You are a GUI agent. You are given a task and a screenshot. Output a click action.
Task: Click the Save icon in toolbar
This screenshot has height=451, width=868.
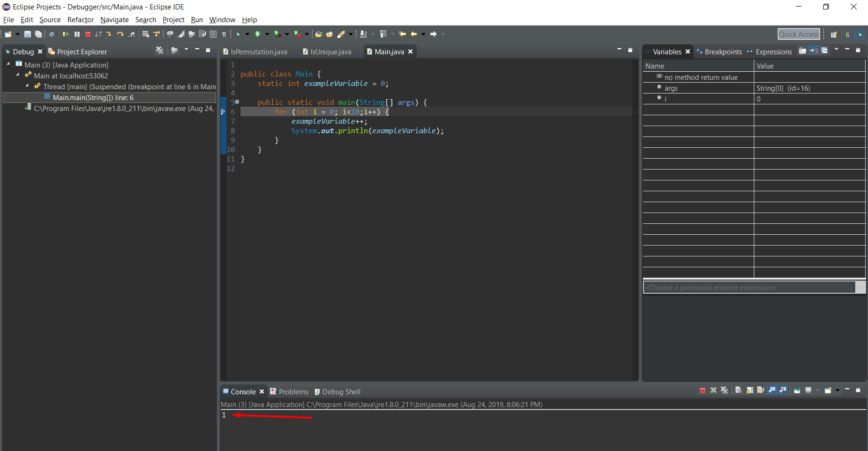point(27,34)
